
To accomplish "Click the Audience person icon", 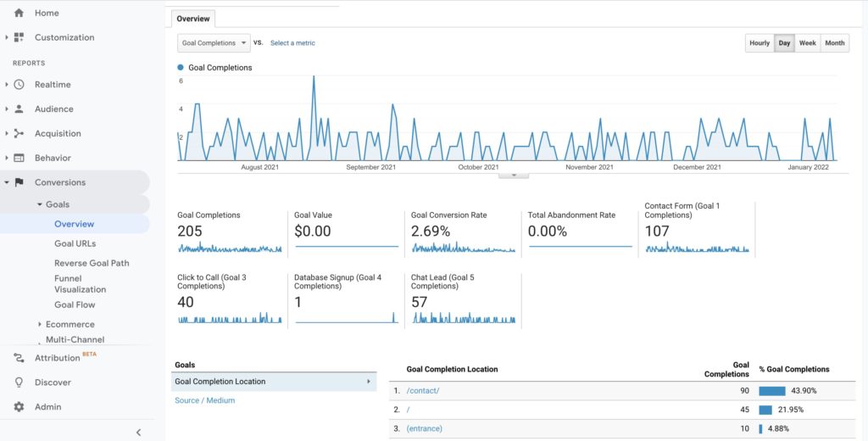I will coord(19,109).
